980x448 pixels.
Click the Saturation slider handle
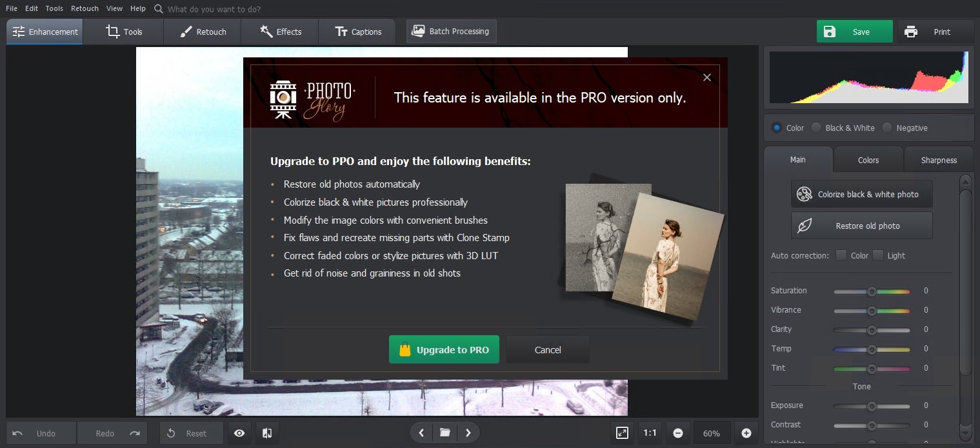872,291
